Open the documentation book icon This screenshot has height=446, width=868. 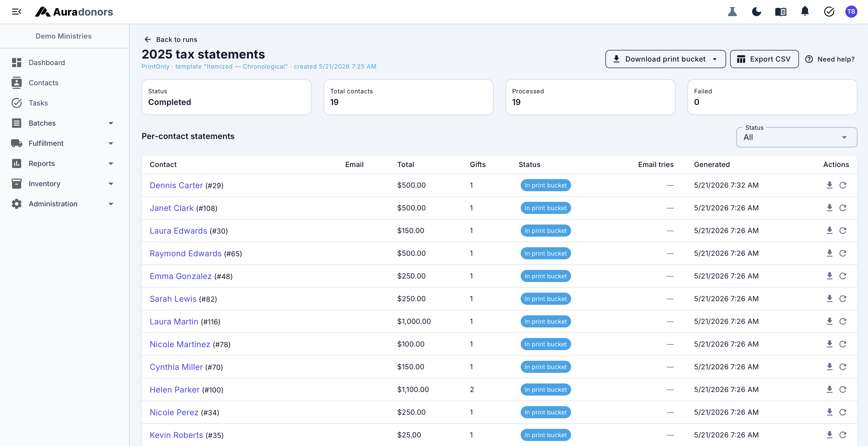coord(781,12)
